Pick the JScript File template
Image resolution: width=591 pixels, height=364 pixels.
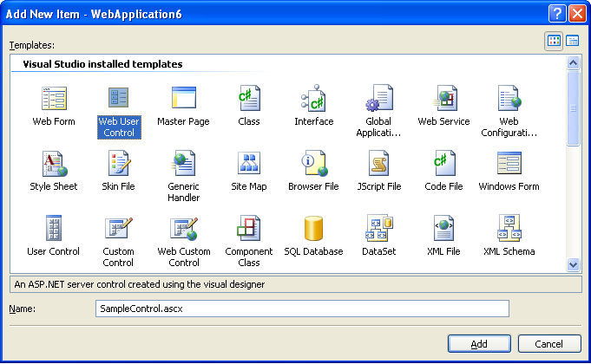tap(379, 165)
